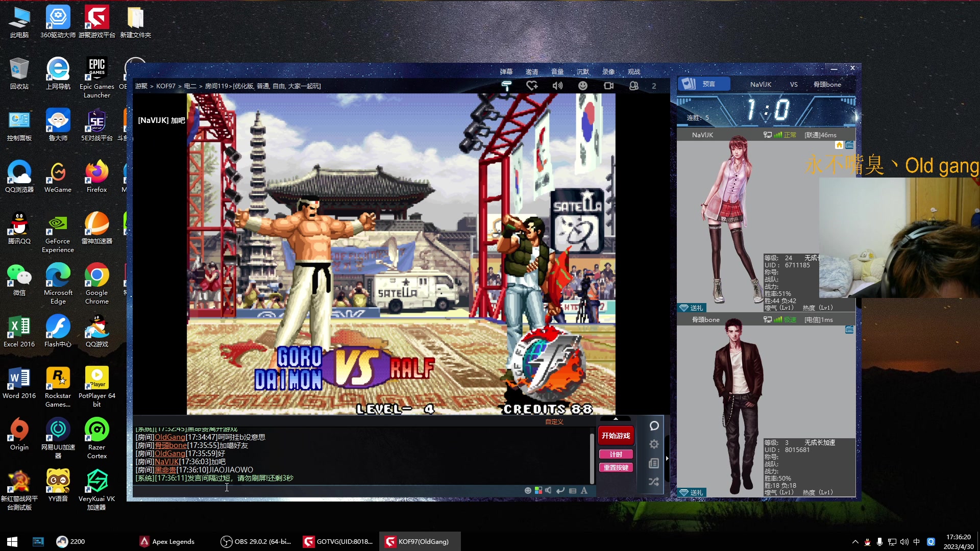This screenshot has height=551, width=980.
Task: Click 骨頭bone's character avatar image
Action: pos(738,407)
